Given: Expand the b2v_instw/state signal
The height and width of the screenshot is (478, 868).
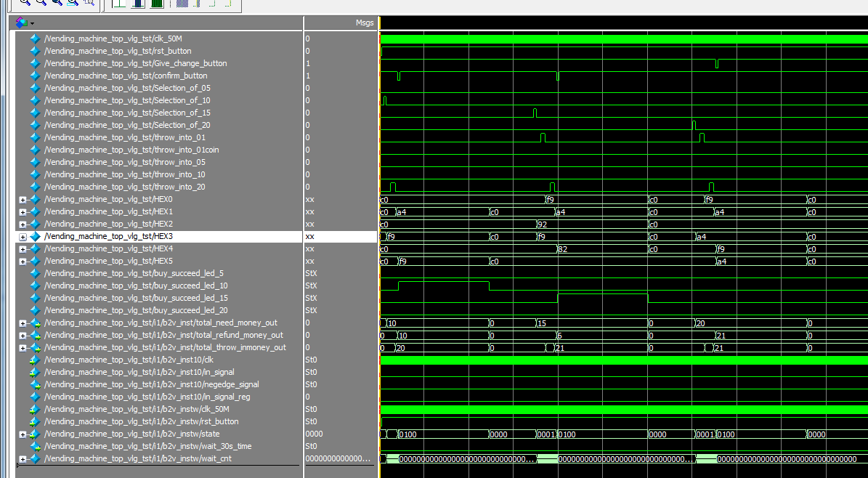Looking at the screenshot, I should pos(23,434).
